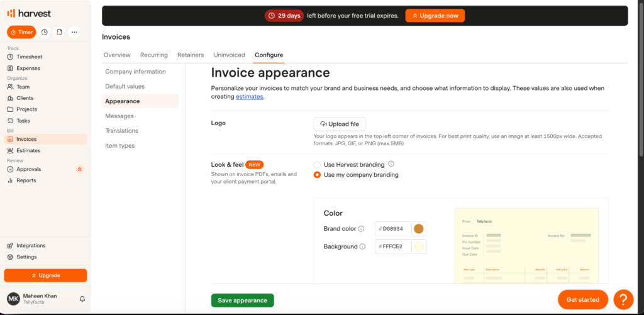
Task: Open Translations settings
Action: point(140,131)
